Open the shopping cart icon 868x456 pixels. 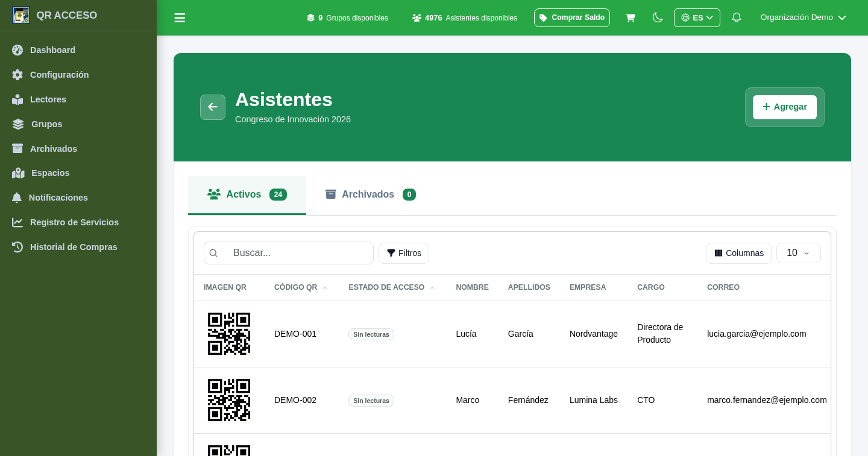tap(631, 18)
